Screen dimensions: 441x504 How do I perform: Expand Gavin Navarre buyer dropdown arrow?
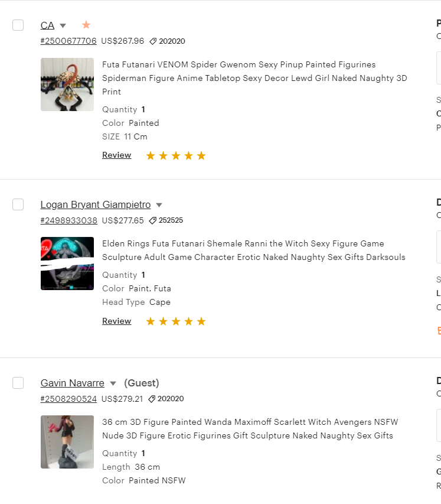tap(113, 383)
